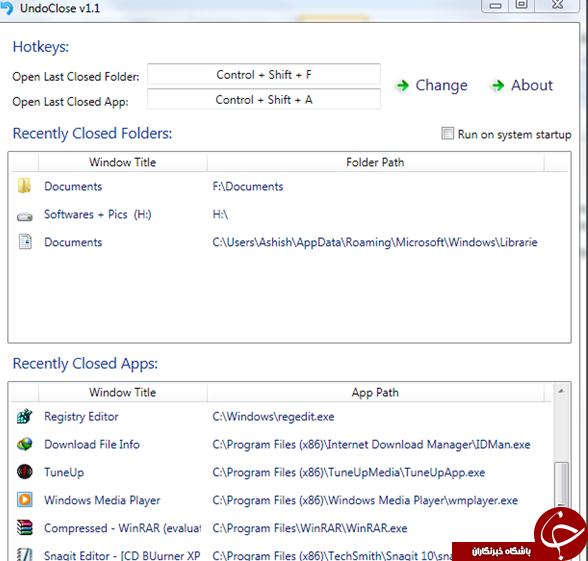Click the drive icon for Softwares + Pics
Screen dimensions: 588x561
coord(25,216)
